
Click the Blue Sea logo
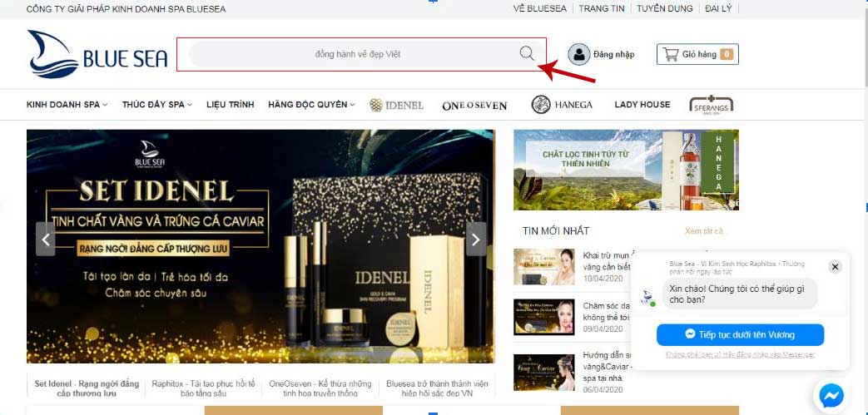tap(97, 54)
